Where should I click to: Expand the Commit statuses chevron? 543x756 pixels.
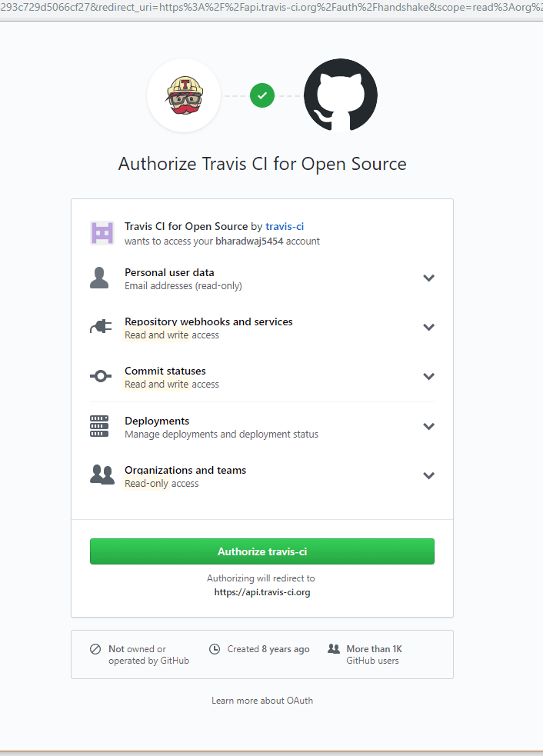429,377
